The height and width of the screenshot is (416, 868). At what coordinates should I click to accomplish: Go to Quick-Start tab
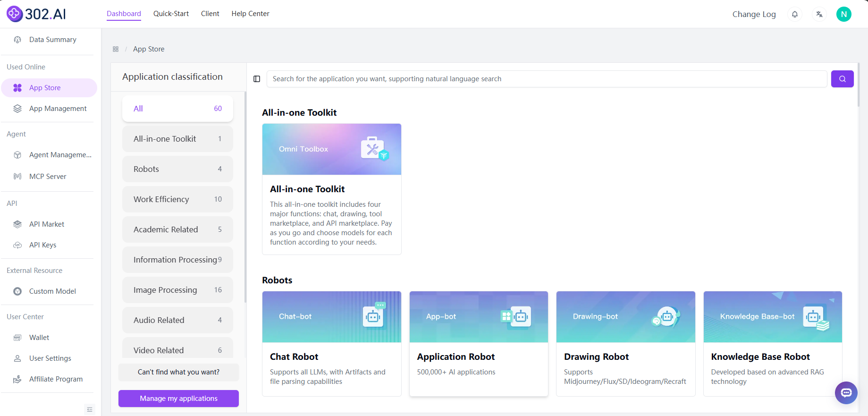pyautogui.click(x=171, y=14)
